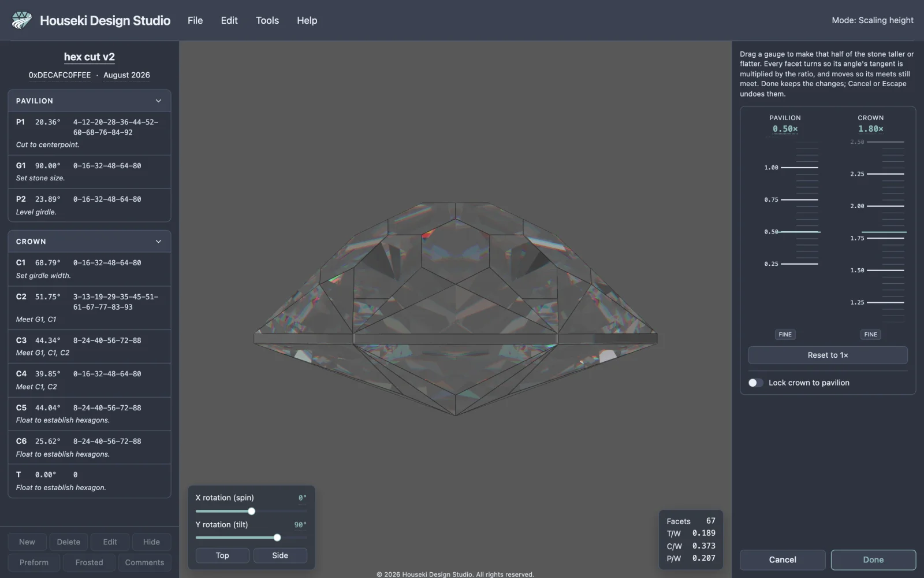
Task: Select the P1 20.36° pavilion tier
Action: (90, 133)
